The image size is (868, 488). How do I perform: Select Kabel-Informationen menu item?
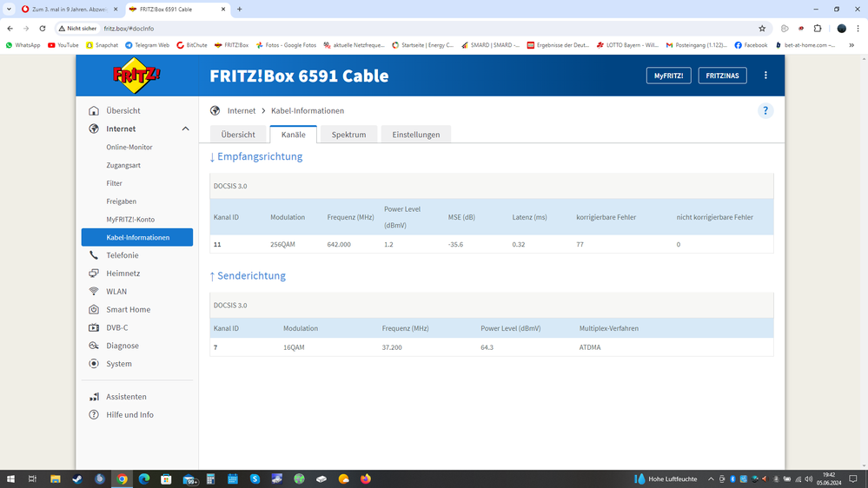[137, 237]
